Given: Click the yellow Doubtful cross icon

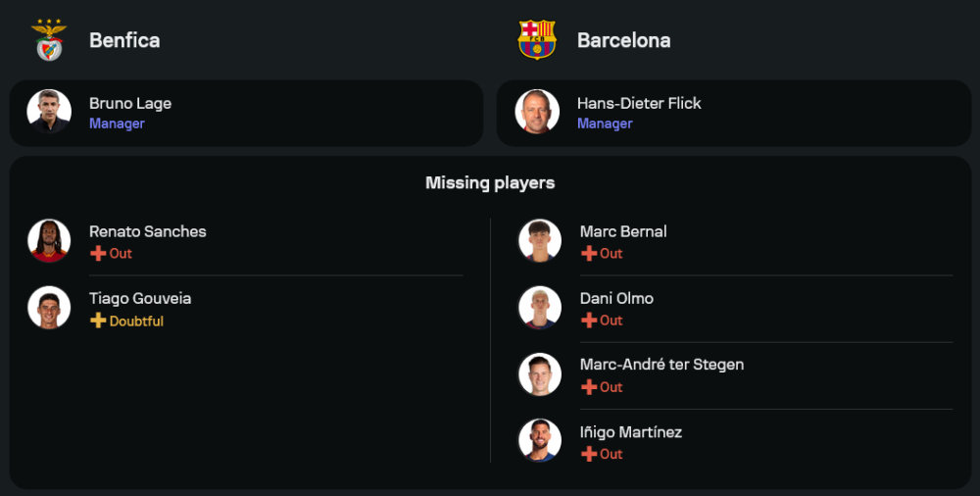Looking at the screenshot, I should click(98, 322).
